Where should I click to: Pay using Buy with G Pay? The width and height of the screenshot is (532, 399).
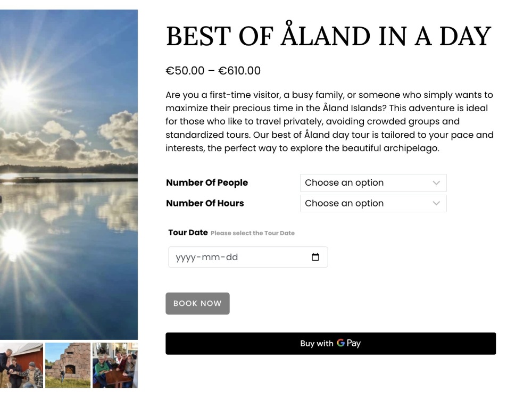click(x=331, y=343)
